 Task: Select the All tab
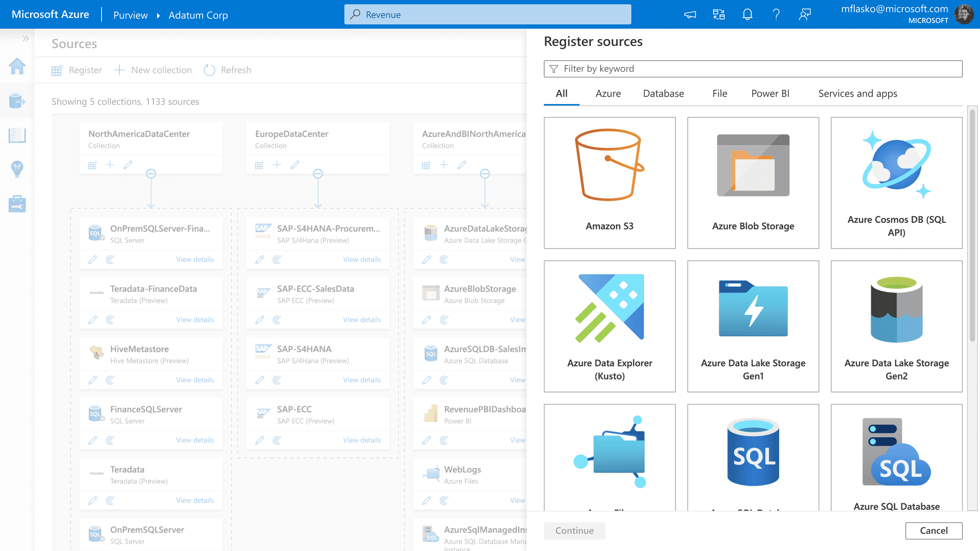[x=561, y=93]
